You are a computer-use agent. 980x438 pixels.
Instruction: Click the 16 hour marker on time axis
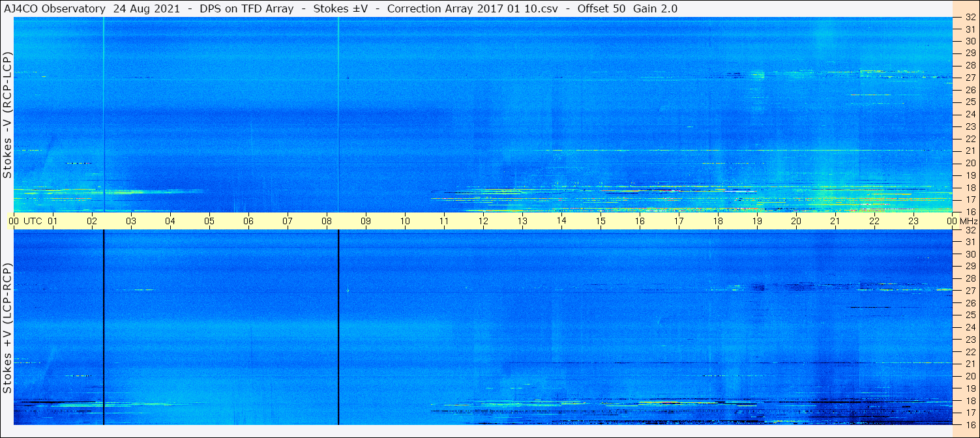[x=640, y=221]
